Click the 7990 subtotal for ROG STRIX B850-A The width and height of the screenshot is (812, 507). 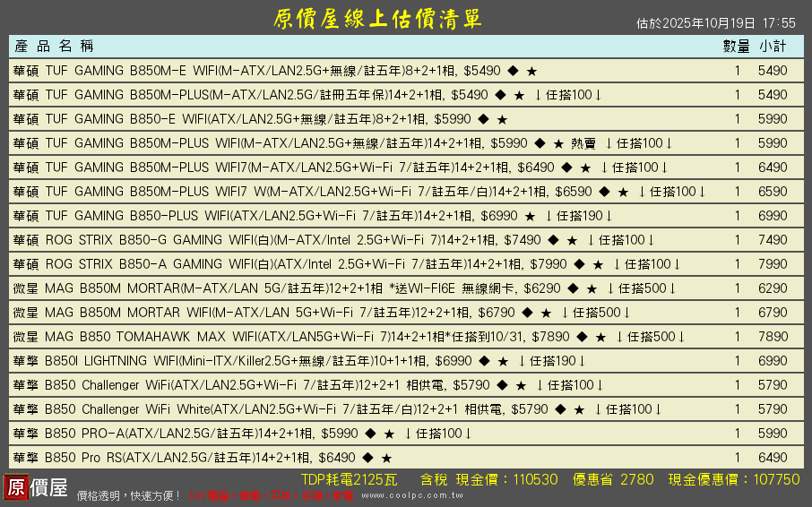point(773,264)
